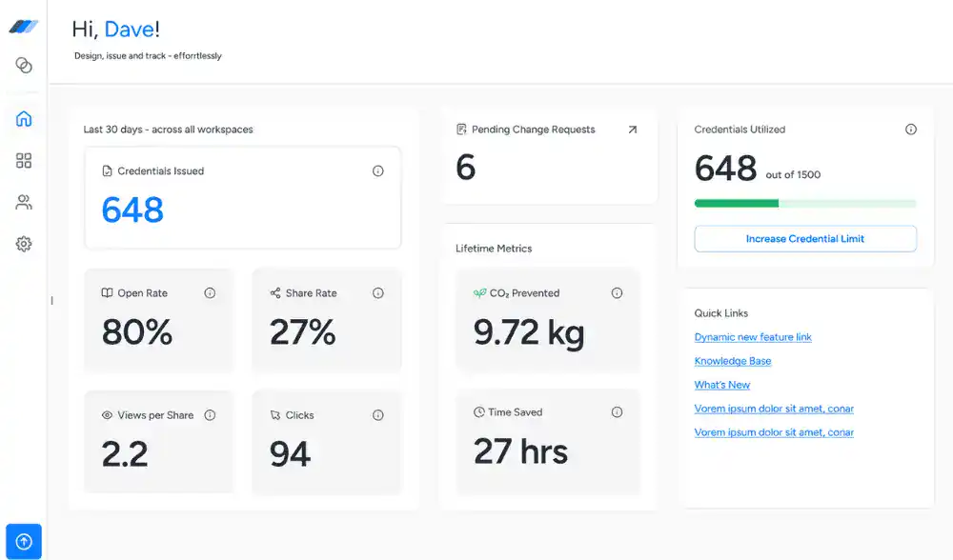Image resolution: width=953 pixels, height=560 pixels.
Task: Open the Home page from sidebar
Action: 24,119
